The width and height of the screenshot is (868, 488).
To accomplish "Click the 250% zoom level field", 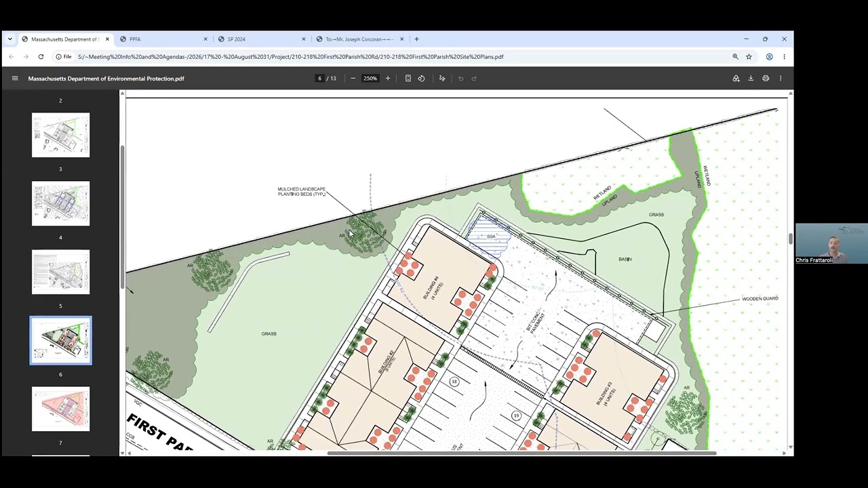I will click(370, 79).
